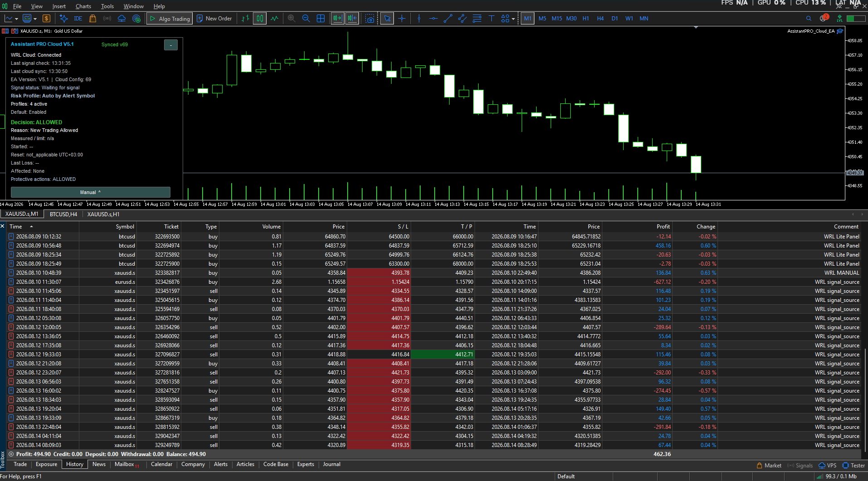This screenshot has width=868, height=481.
Task: Open the Help menu
Action: (x=159, y=6)
